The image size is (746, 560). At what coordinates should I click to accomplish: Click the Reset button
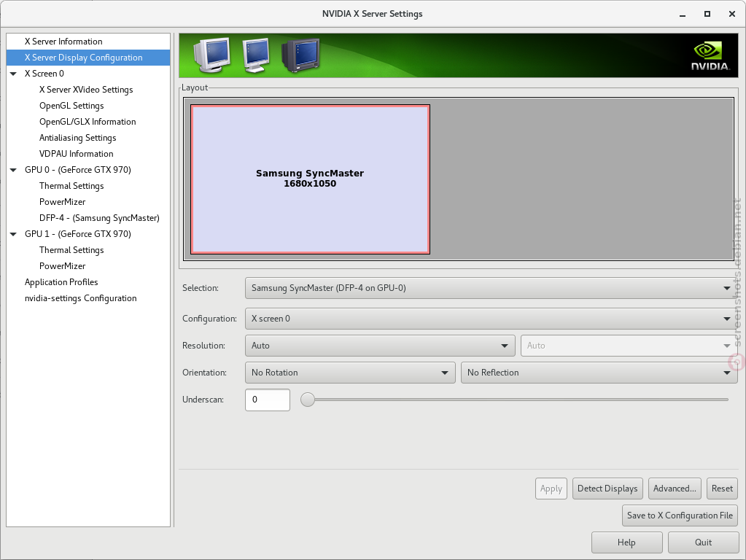[722, 489]
